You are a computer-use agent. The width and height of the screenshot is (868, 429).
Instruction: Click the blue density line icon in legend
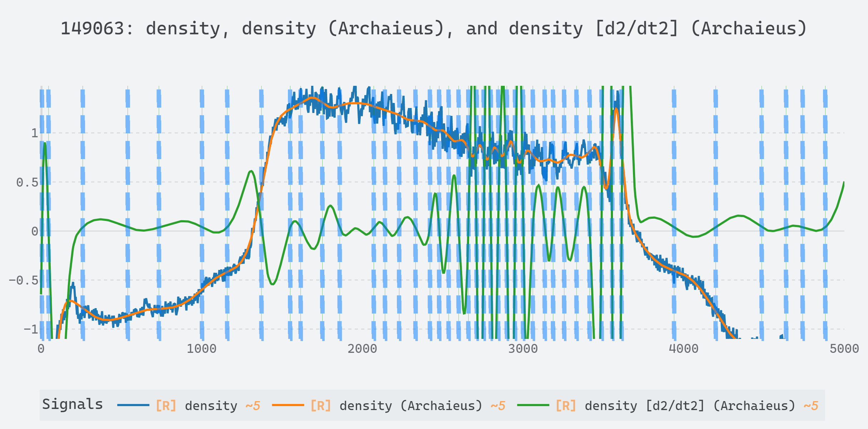pyautogui.click(x=133, y=405)
